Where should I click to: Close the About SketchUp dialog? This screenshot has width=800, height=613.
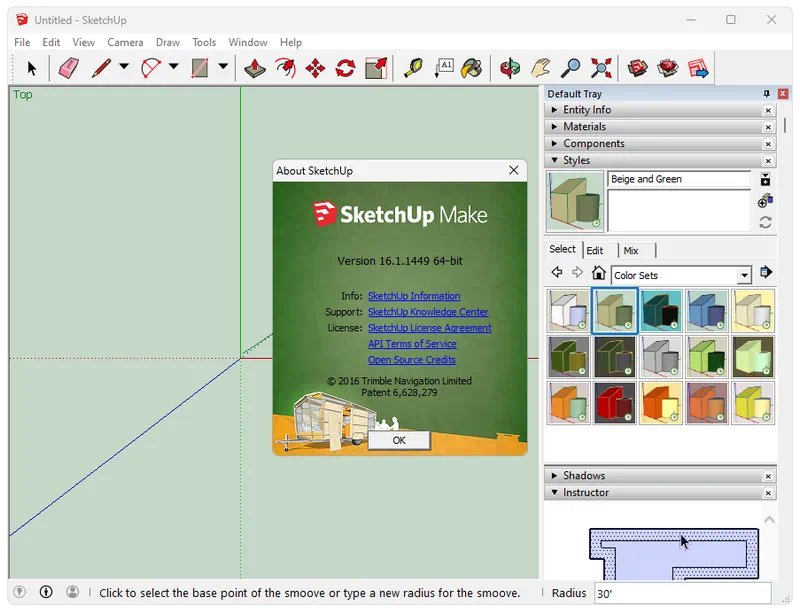514,170
